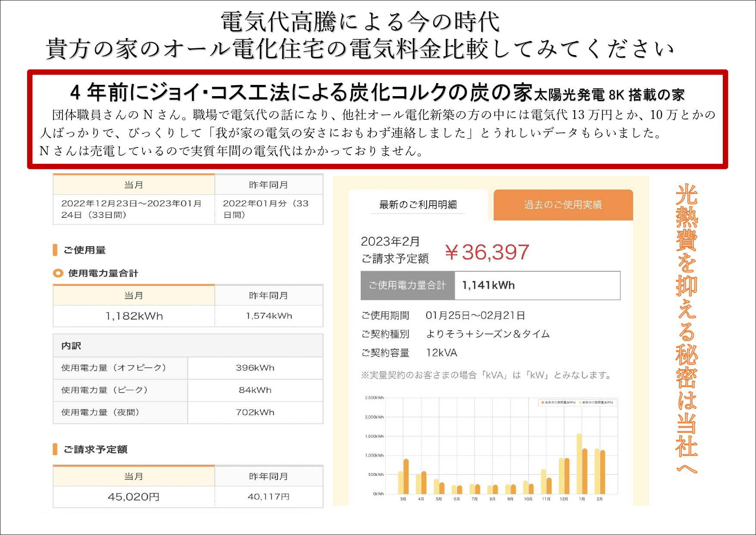Click the 3月 label on chart axis
This screenshot has width=756, height=535.
(403, 499)
